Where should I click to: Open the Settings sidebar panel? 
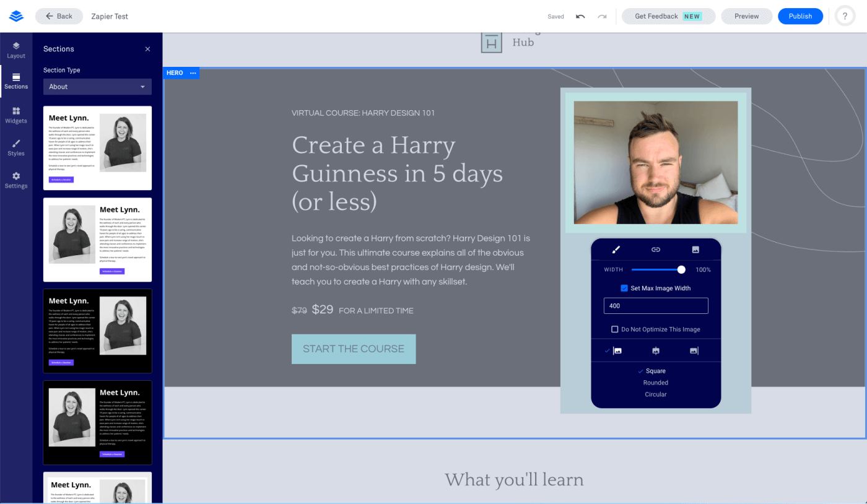click(x=16, y=181)
